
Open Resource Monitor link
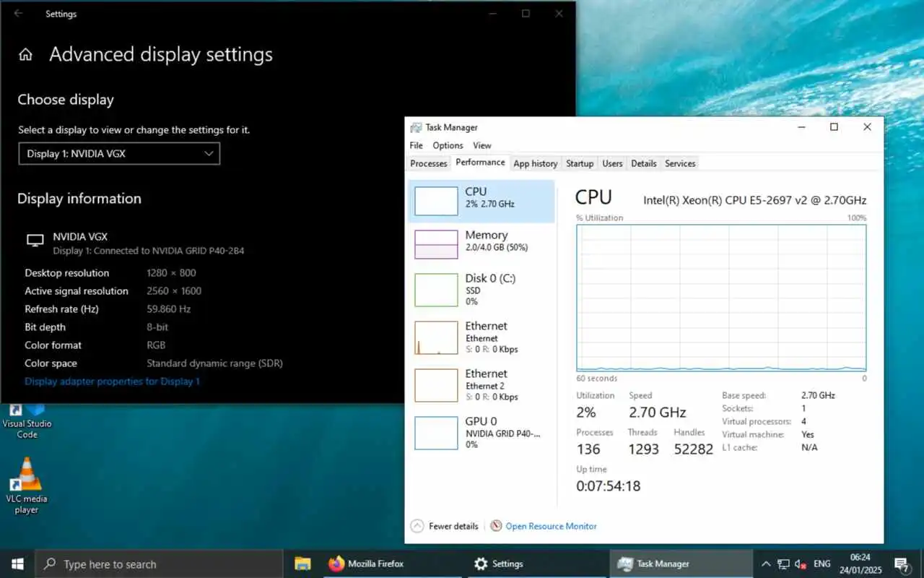coord(551,526)
